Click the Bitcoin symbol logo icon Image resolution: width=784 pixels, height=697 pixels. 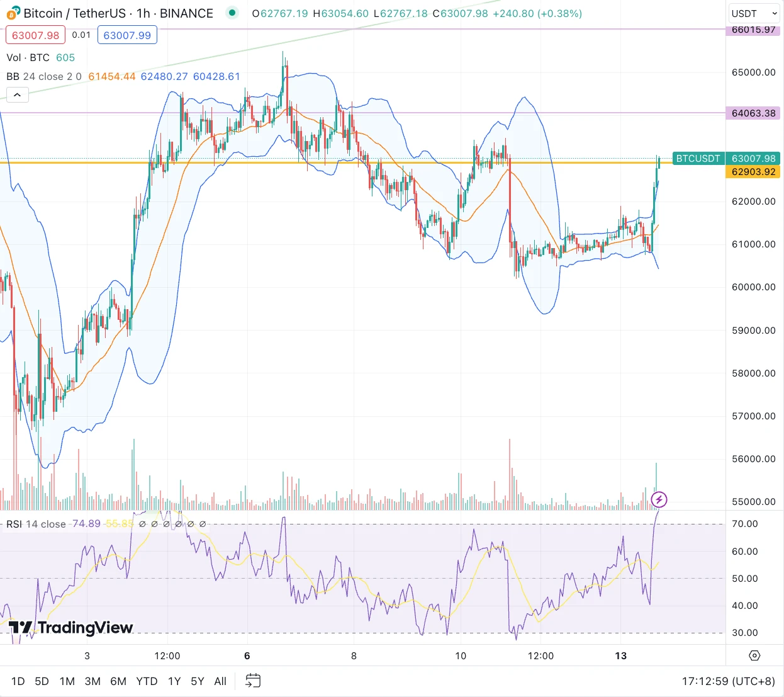13,13
